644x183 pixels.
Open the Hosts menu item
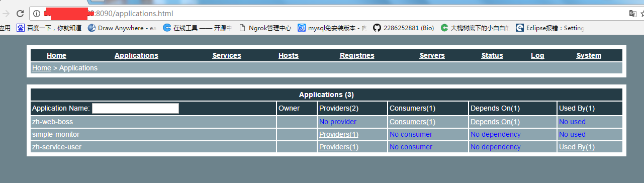click(x=289, y=56)
